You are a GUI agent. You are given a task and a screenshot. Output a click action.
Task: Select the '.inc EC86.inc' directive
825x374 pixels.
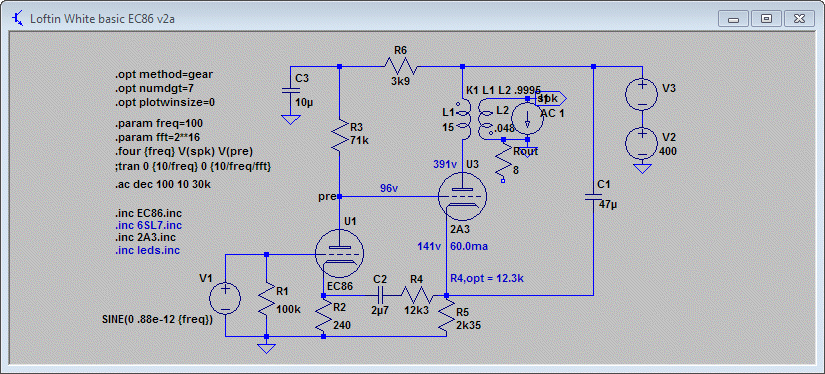148,214
